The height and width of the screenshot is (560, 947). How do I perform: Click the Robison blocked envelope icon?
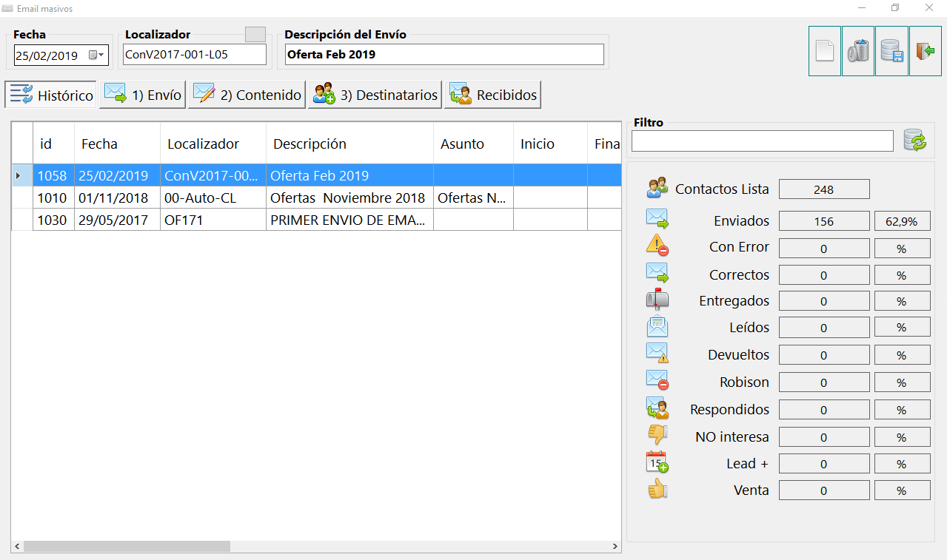(x=657, y=380)
